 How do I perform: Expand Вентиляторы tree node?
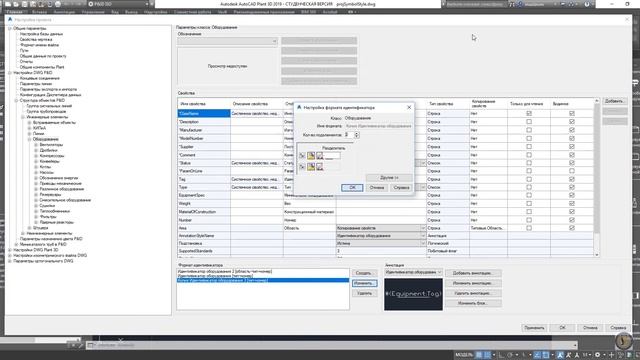click(x=36, y=145)
